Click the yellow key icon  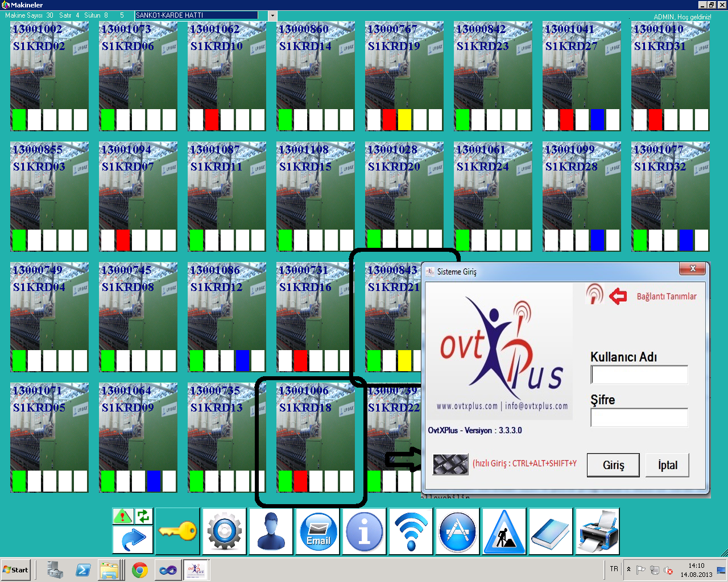(x=177, y=531)
